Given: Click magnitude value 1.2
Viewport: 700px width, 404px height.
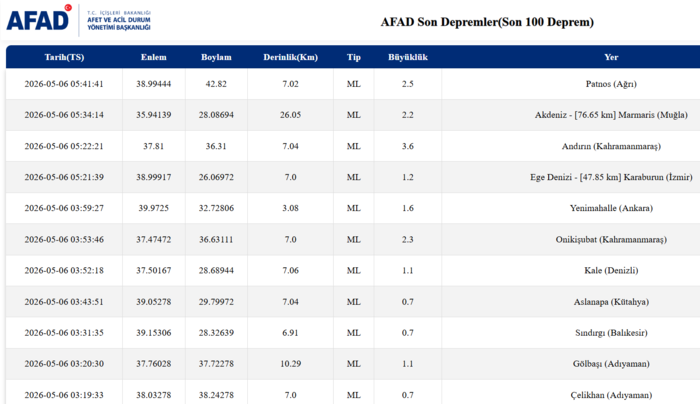Looking at the screenshot, I should [x=408, y=177].
